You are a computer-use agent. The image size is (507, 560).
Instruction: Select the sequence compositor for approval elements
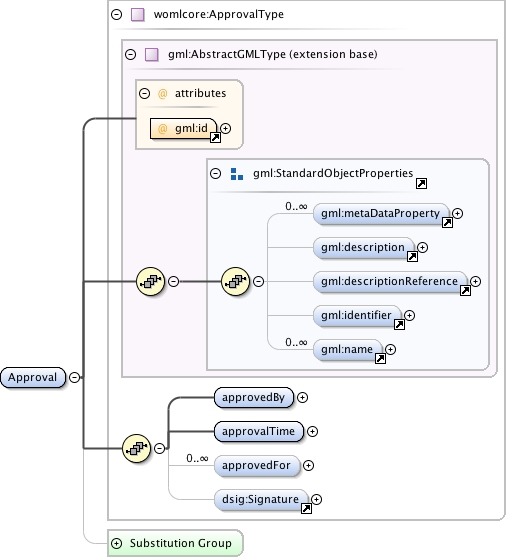136,448
